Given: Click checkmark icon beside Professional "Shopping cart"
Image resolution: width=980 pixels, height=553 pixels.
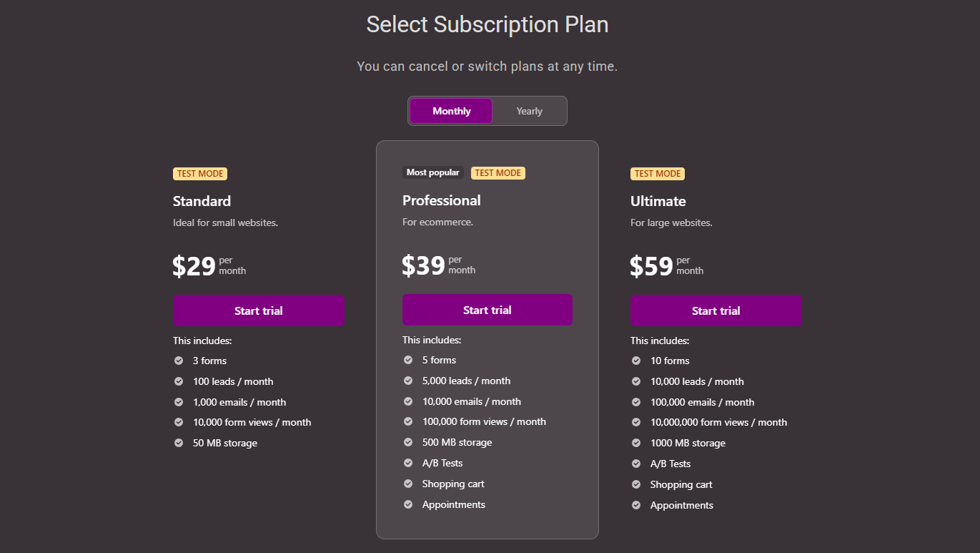Looking at the screenshot, I should point(408,484).
